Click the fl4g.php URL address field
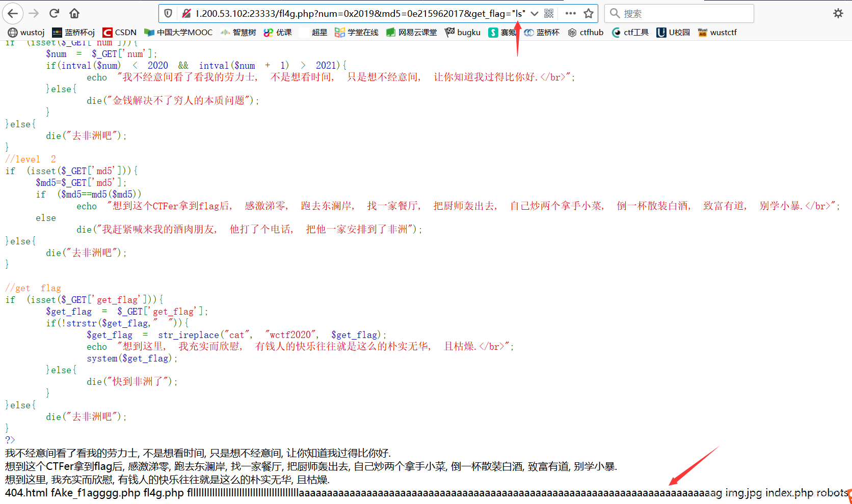This screenshot has width=852, height=504. (x=359, y=13)
